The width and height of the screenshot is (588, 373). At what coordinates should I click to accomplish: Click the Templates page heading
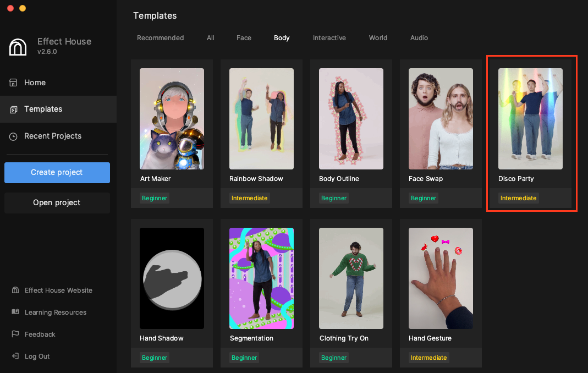click(x=155, y=16)
